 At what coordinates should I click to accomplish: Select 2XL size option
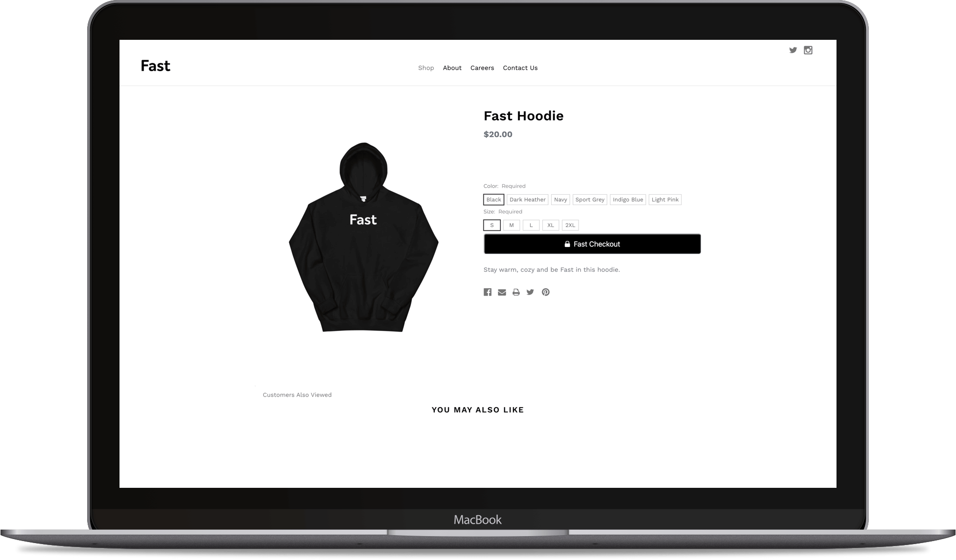tap(570, 224)
